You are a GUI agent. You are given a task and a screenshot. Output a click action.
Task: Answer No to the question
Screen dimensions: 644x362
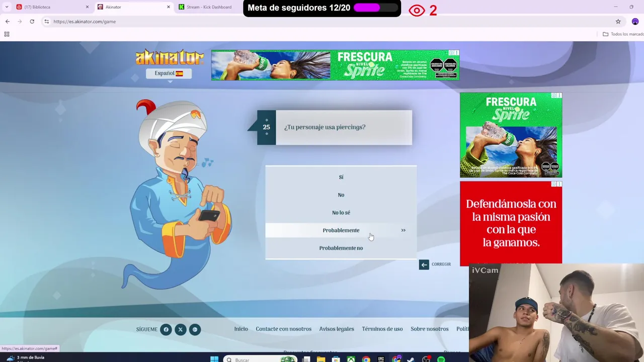341,195
